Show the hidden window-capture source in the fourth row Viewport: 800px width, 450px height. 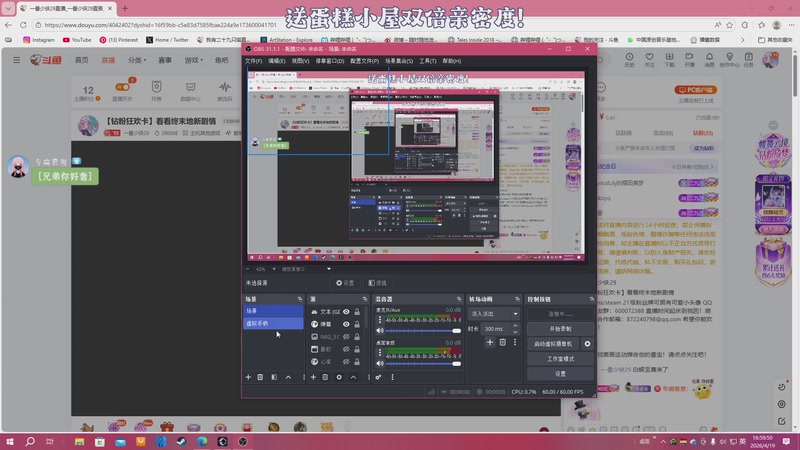(x=346, y=349)
